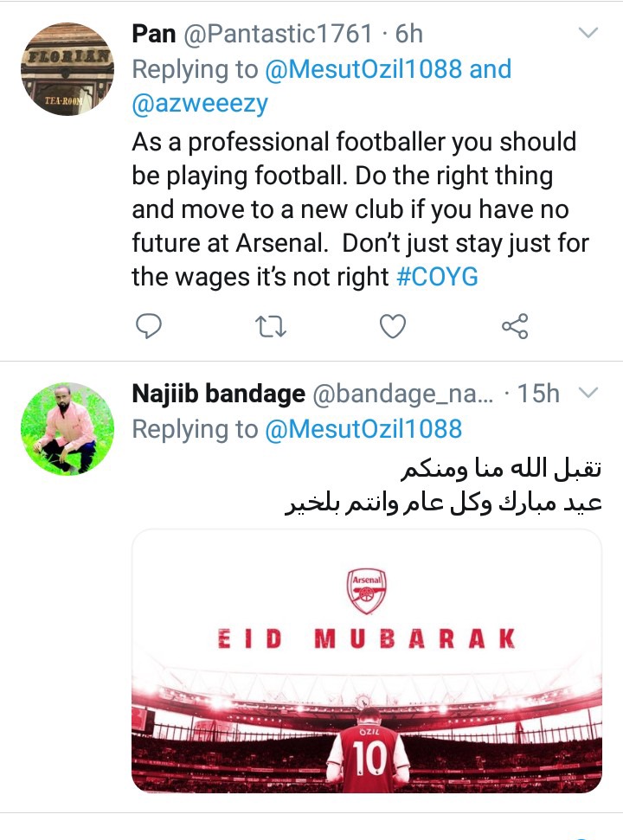Viewport: 623px width, 840px height.
Task: Expand options chevron on Pan's tweet
Action: [588, 34]
